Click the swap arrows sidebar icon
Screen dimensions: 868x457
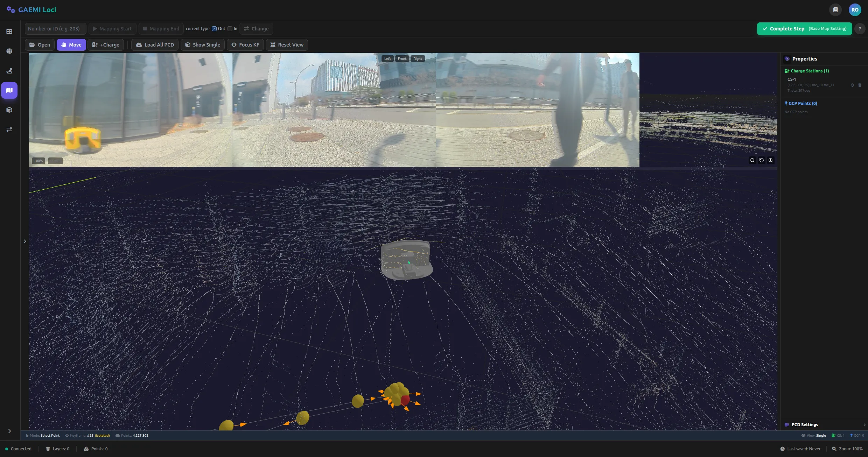point(9,129)
